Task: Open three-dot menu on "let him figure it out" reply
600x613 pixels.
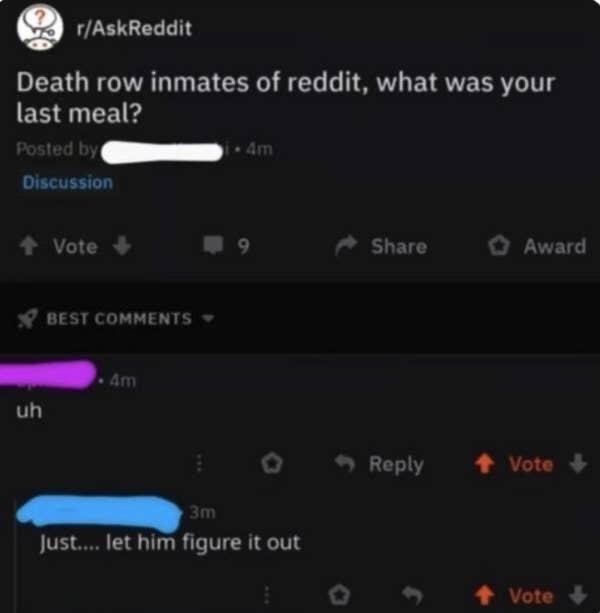Action: tap(267, 596)
